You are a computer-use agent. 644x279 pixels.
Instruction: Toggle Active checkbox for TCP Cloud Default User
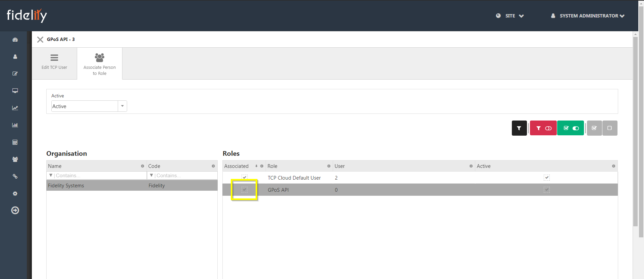tap(547, 177)
